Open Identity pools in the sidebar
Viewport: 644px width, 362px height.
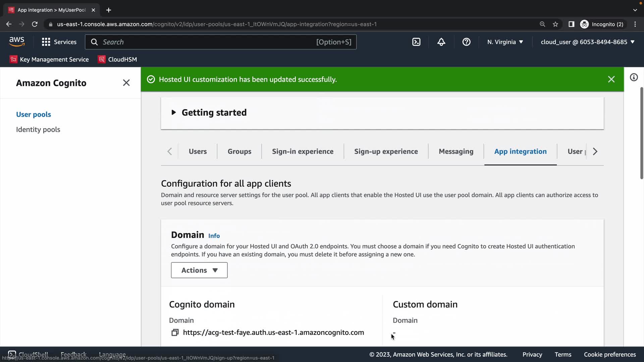tap(38, 129)
